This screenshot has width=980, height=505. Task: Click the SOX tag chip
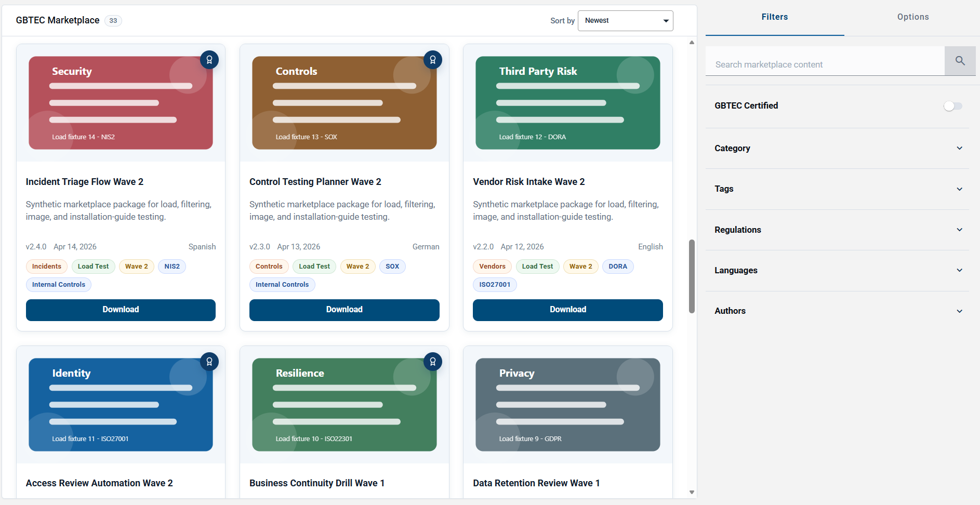pyautogui.click(x=392, y=267)
